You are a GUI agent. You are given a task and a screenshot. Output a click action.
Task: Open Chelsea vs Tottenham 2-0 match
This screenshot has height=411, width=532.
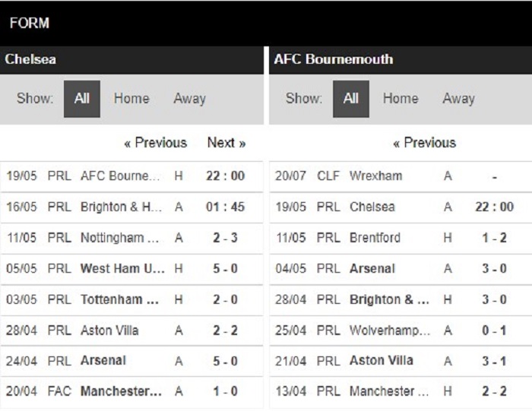(131, 300)
